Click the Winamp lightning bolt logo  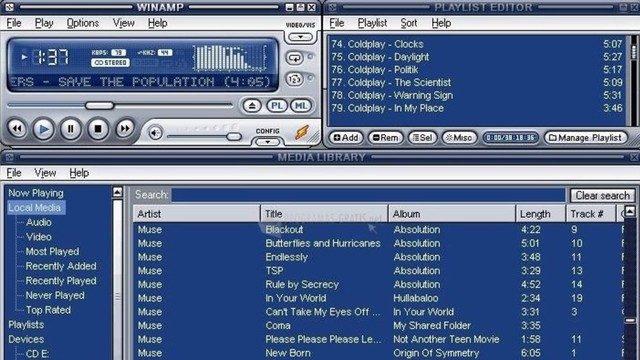302,133
